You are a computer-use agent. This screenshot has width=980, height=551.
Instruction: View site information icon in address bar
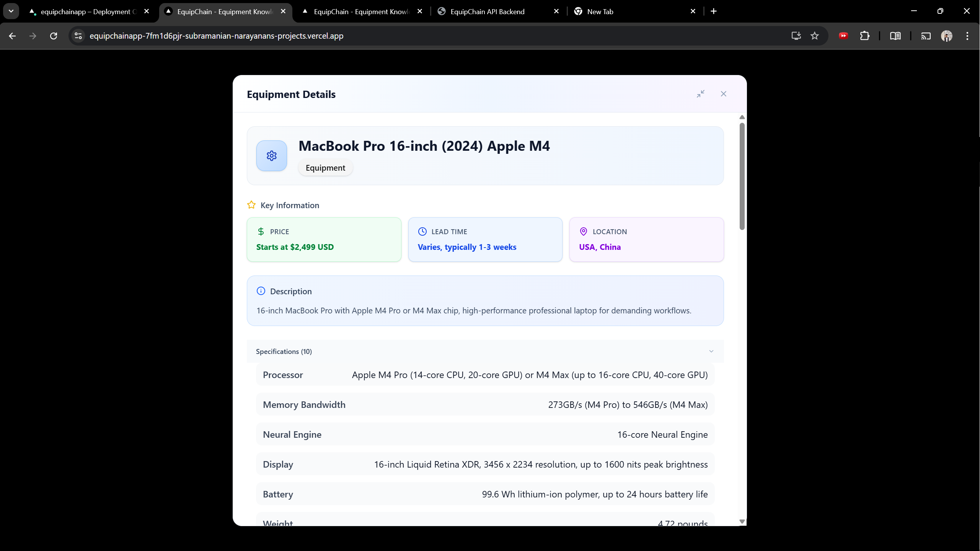pos(78,36)
